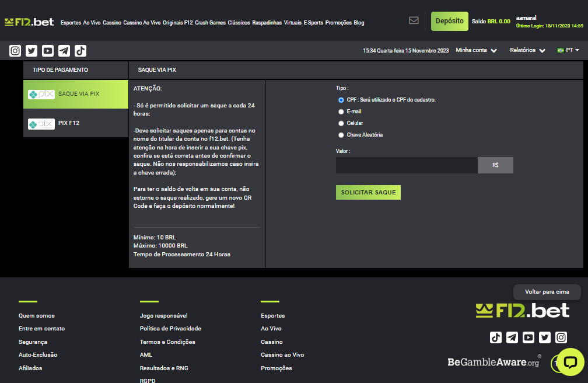Open the Segurança footer link
The width and height of the screenshot is (588, 383).
point(33,342)
